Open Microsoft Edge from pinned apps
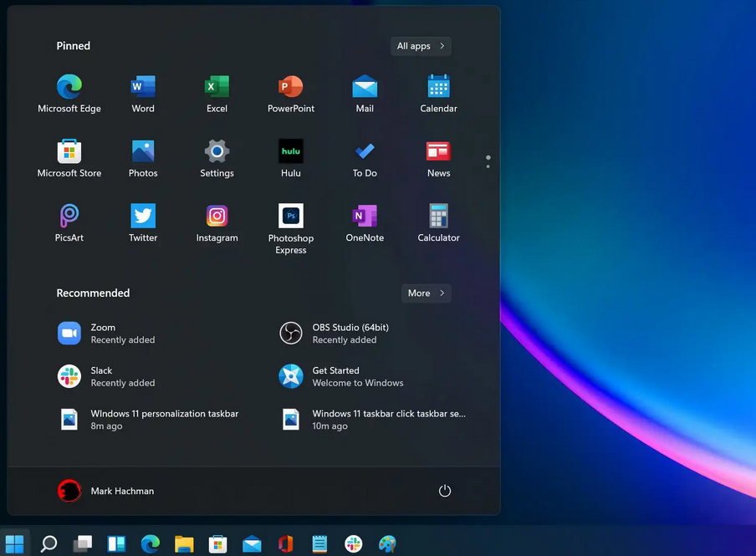The image size is (756, 556). pyautogui.click(x=69, y=94)
